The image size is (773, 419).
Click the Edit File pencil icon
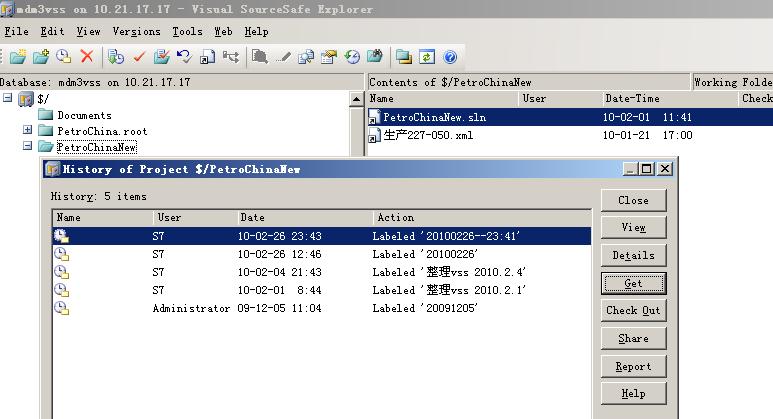pyautogui.click(x=283, y=57)
